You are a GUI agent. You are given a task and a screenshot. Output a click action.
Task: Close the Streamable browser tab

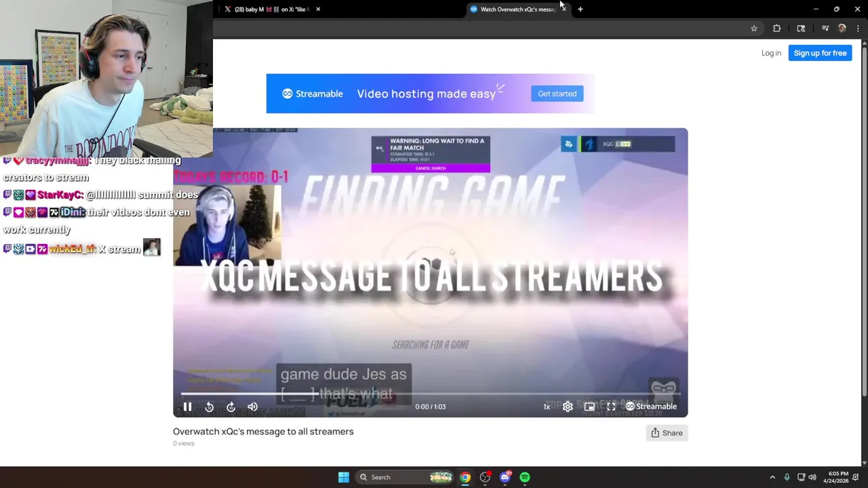[564, 9]
